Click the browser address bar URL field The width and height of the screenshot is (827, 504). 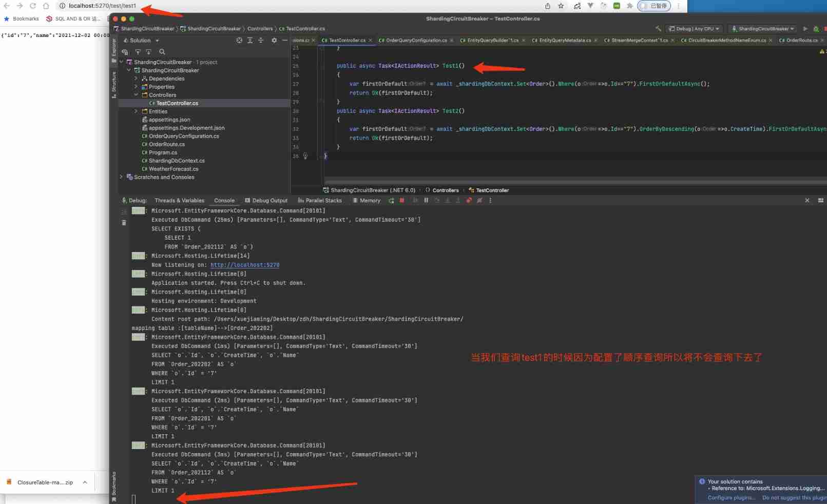pos(102,6)
